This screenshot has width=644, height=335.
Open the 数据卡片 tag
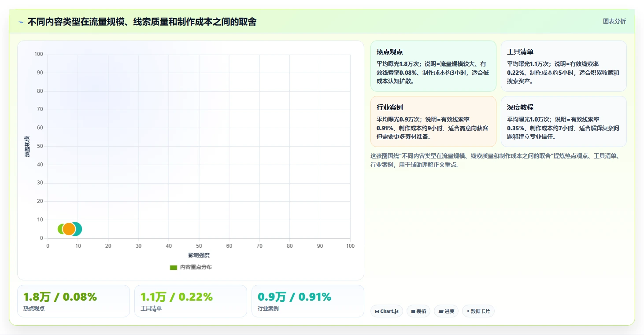pos(478,311)
